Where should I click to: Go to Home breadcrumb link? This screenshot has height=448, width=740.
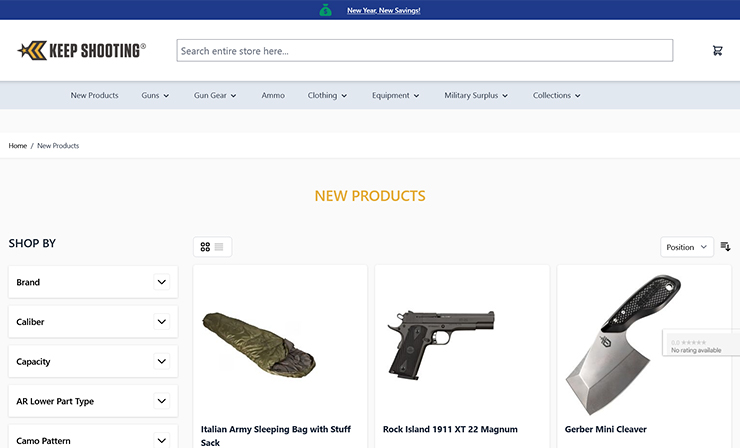(x=18, y=146)
